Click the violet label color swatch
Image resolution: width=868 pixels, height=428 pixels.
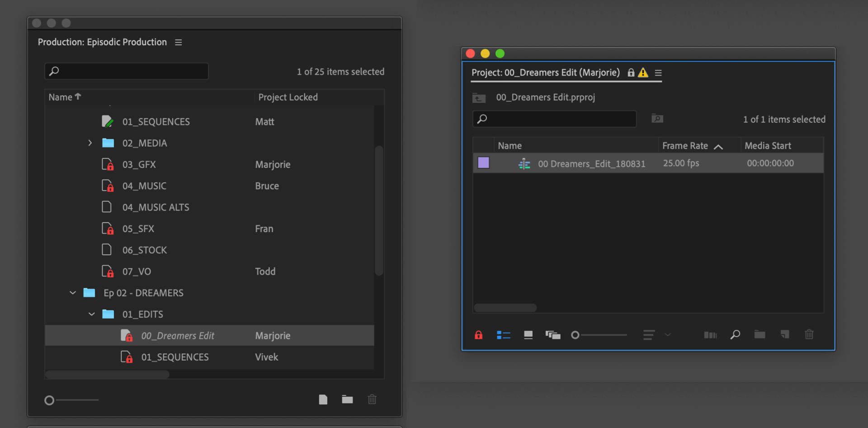484,163
